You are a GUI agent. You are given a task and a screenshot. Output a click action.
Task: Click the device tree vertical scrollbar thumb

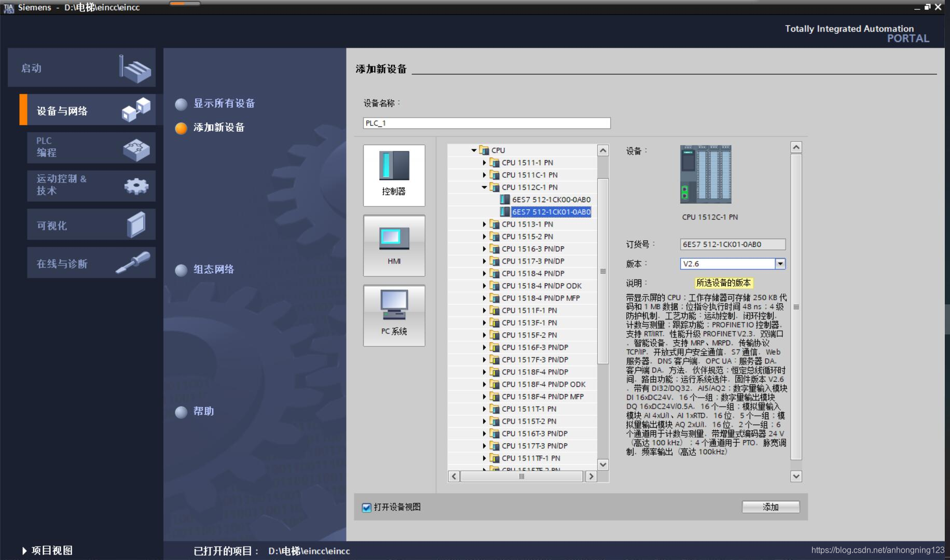(603, 271)
